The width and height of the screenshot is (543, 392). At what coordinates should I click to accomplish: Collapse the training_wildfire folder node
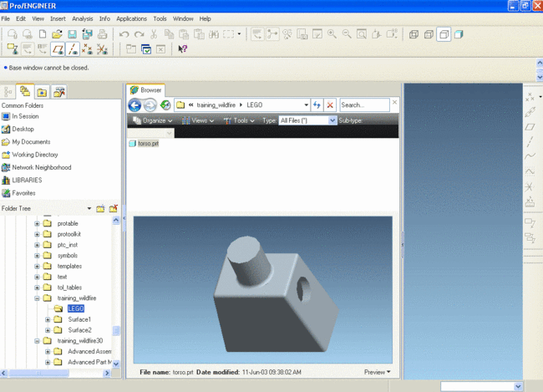[37, 298]
